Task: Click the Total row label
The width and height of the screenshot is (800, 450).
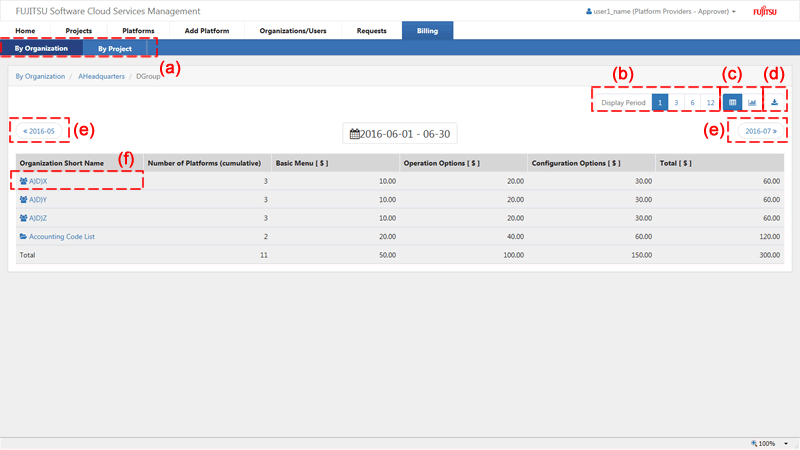Action: (x=28, y=255)
